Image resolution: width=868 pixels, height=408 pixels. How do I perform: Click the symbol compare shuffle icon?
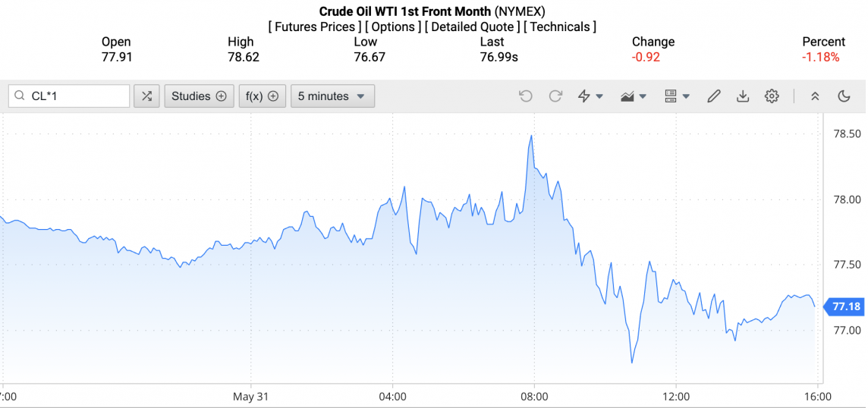point(146,96)
